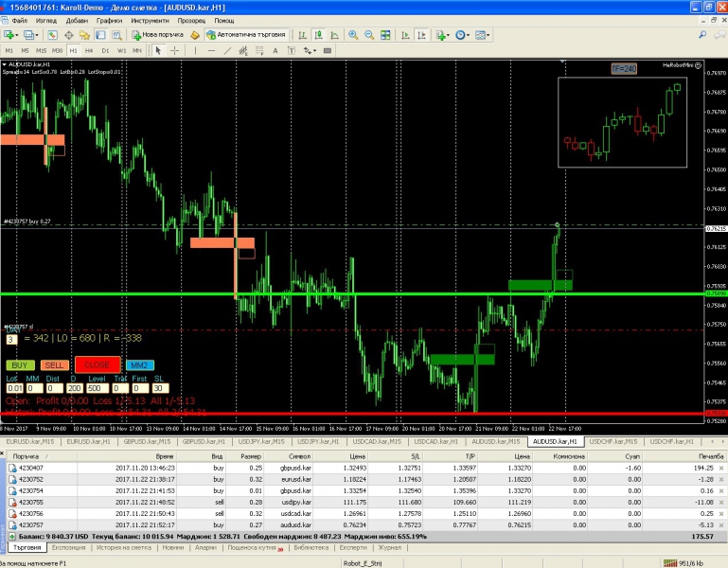Select the crosshair tool

coord(174,50)
